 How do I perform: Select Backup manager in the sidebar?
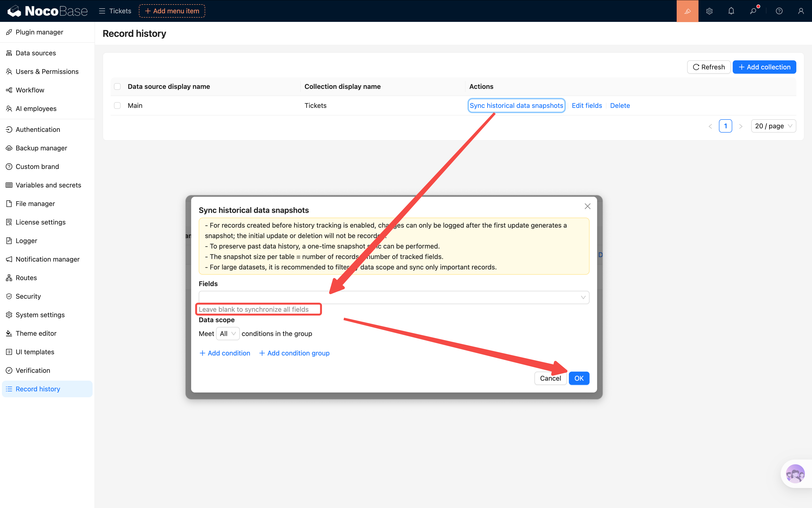41,148
